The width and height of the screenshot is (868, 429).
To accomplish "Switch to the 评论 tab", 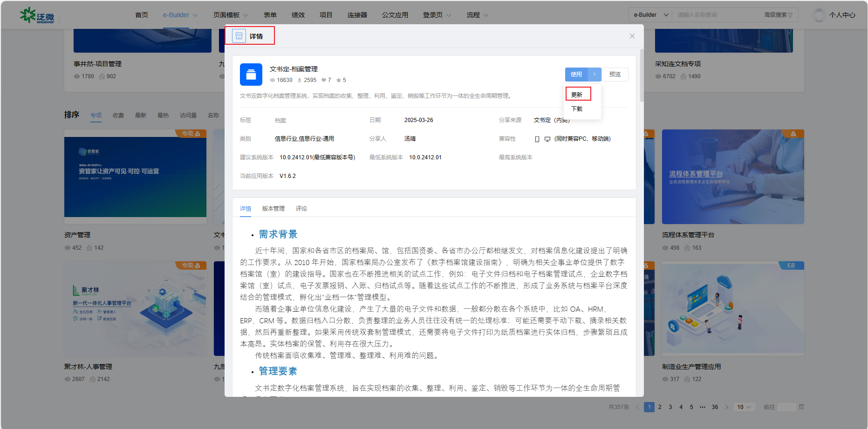I will pyautogui.click(x=301, y=209).
